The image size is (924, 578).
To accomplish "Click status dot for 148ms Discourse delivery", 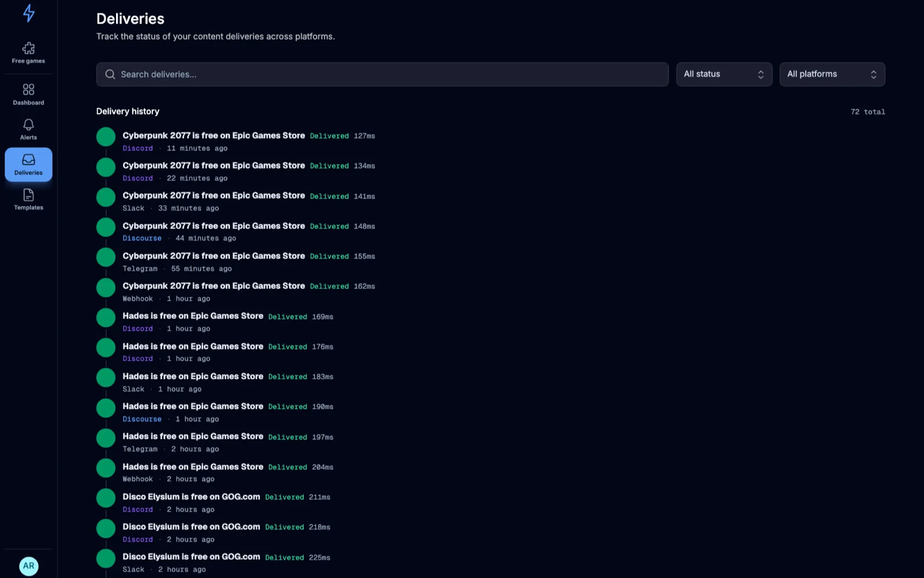I will [x=106, y=227].
